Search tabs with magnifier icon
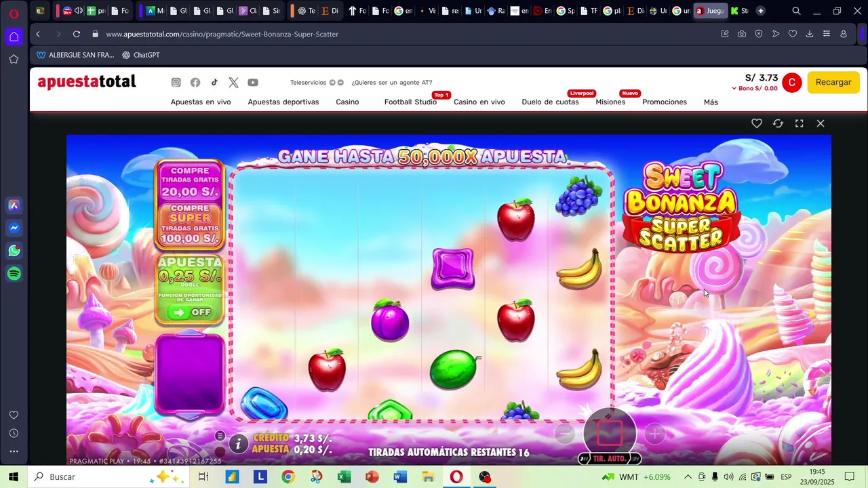The height and width of the screenshot is (488, 868). (x=796, y=11)
